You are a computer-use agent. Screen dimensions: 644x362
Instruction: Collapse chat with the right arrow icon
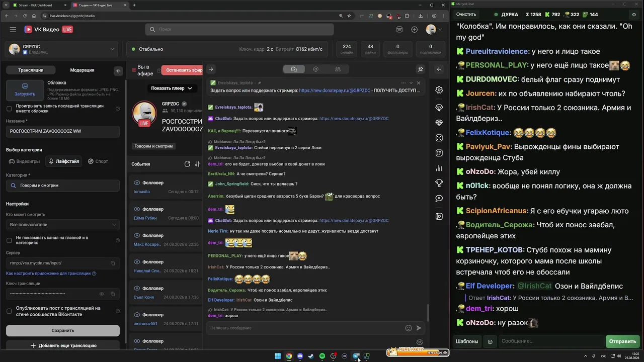(211, 69)
